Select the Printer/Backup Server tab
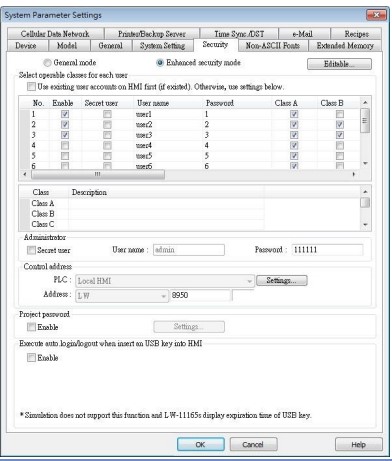Screen dimensions: 392x461 pos(152,34)
